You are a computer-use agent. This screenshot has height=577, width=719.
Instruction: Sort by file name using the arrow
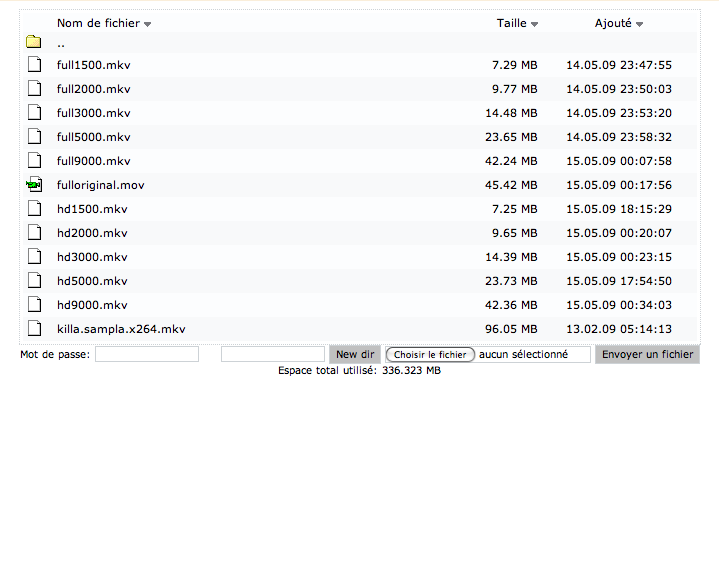[x=147, y=24]
